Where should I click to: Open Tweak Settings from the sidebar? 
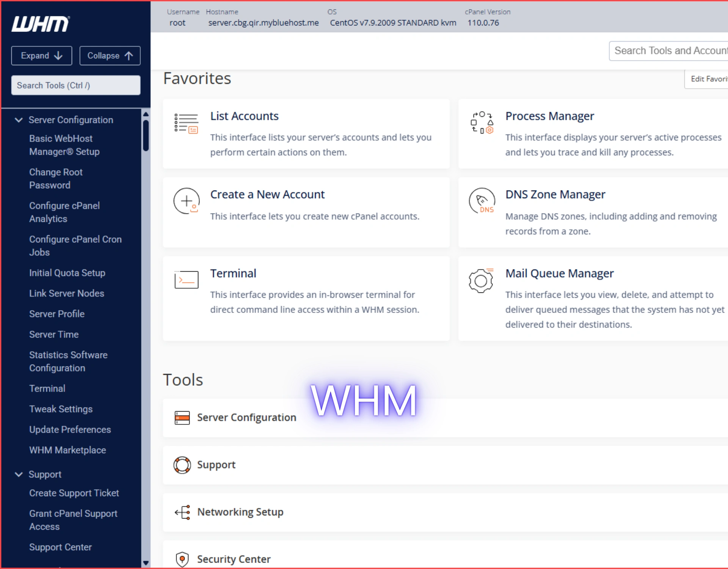pos(61,409)
